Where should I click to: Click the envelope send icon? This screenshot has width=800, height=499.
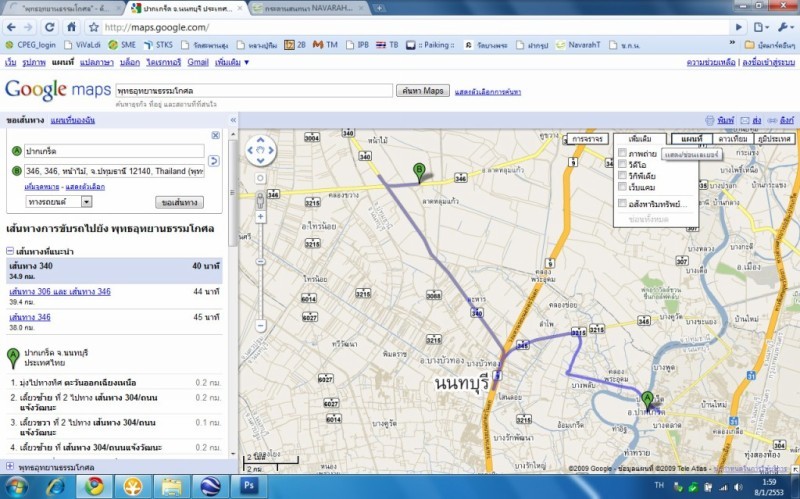(745, 120)
